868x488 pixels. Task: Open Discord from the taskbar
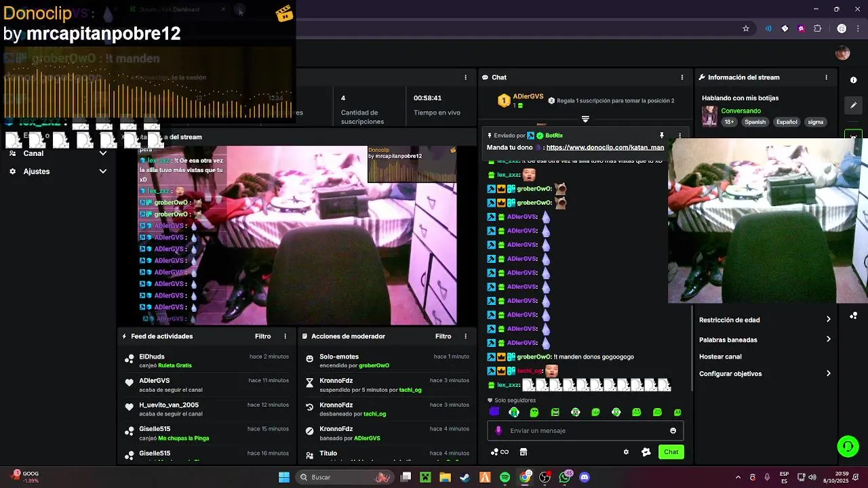coord(585,477)
